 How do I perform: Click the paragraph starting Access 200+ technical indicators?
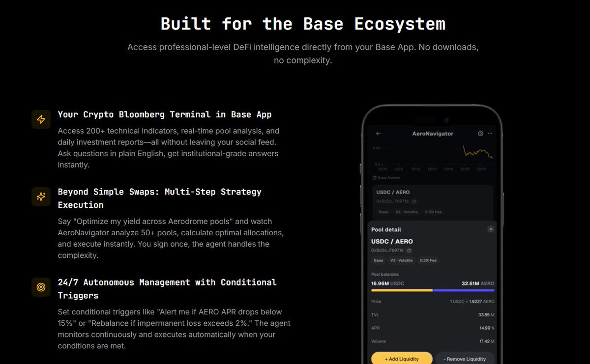click(x=169, y=148)
